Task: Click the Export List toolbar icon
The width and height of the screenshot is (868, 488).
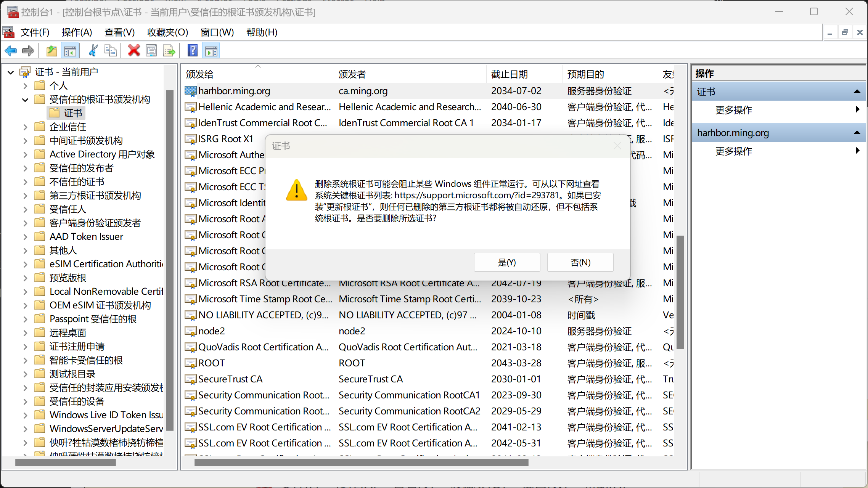Action: 169,51
